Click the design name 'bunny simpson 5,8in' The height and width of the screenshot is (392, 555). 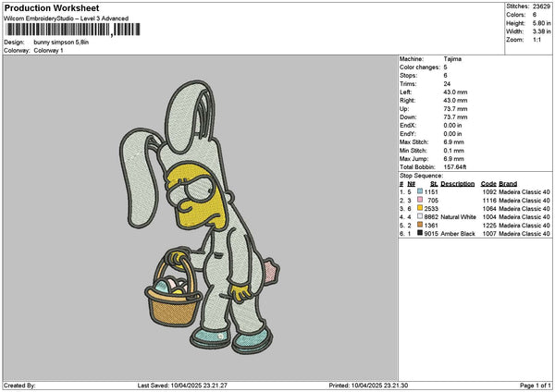[61, 43]
